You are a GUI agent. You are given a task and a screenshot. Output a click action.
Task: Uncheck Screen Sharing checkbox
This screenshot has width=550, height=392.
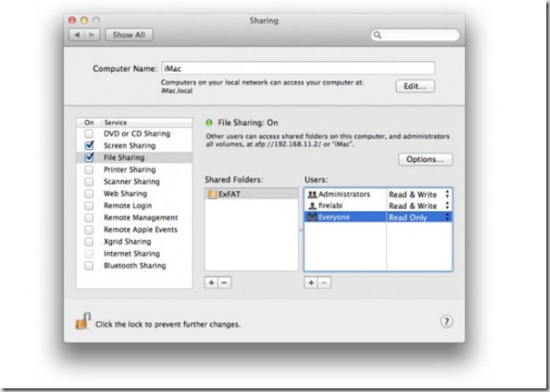pyautogui.click(x=89, y=146)
